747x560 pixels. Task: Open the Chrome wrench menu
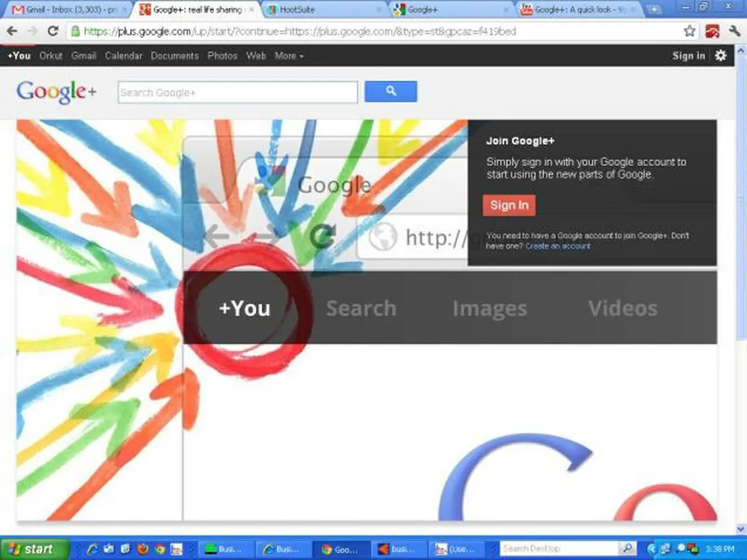[735, 31]
